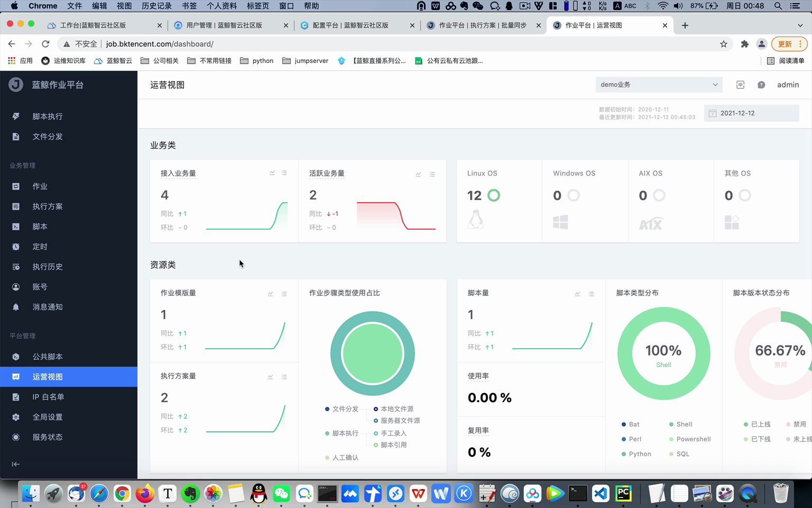Viewport: 812px width, 508px height.
Task: Click the language switch icon beside admin
Action: (740, 85)
